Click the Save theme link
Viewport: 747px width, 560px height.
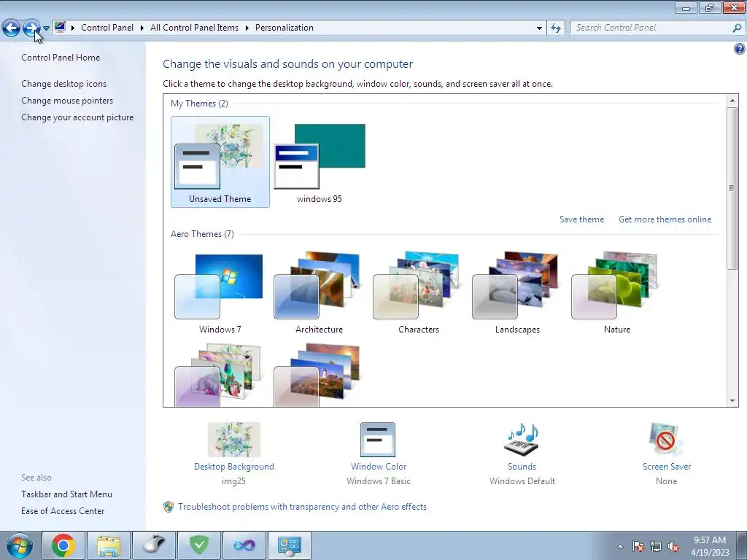(x=581, y=219)
